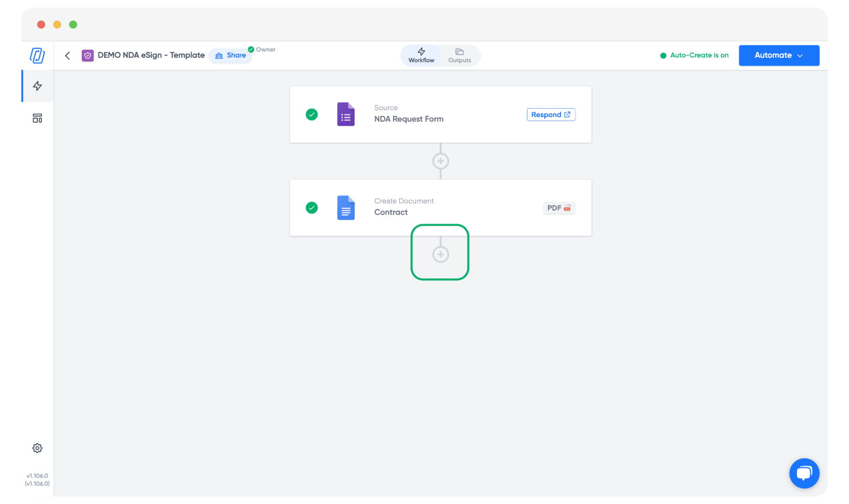Add new step below Contract block

pyautogui.click(x=440, y=255)
